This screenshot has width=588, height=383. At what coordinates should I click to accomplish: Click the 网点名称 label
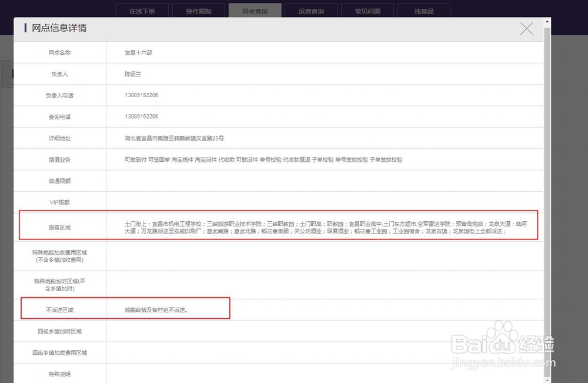59,52
